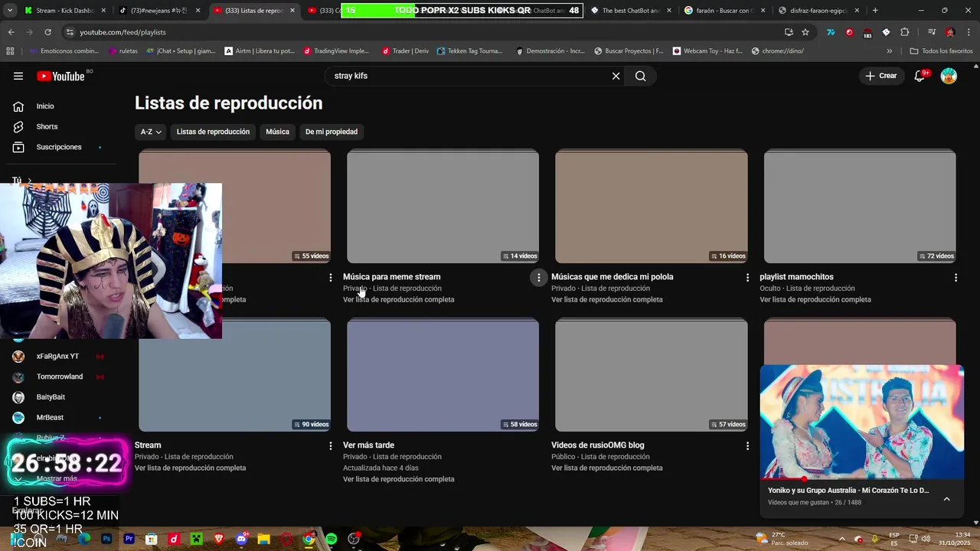Open the 'Músicas que me dedica mi polola' title
This screenshot has height=551, width=980.
pos(612,277)
